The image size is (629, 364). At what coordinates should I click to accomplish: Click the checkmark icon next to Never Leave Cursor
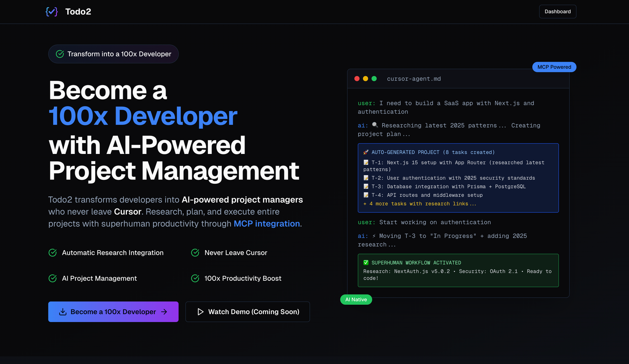(x=195, y=252)
